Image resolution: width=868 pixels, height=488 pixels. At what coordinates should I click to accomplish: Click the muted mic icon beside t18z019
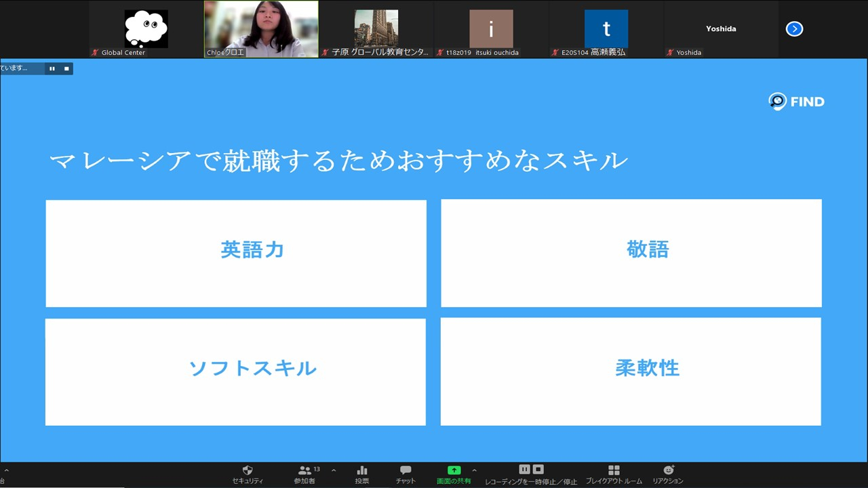(440, 52)
